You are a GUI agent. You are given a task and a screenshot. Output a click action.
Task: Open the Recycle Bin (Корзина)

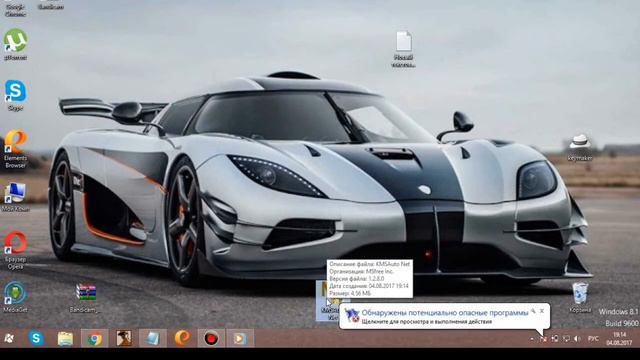pos(580,297)
